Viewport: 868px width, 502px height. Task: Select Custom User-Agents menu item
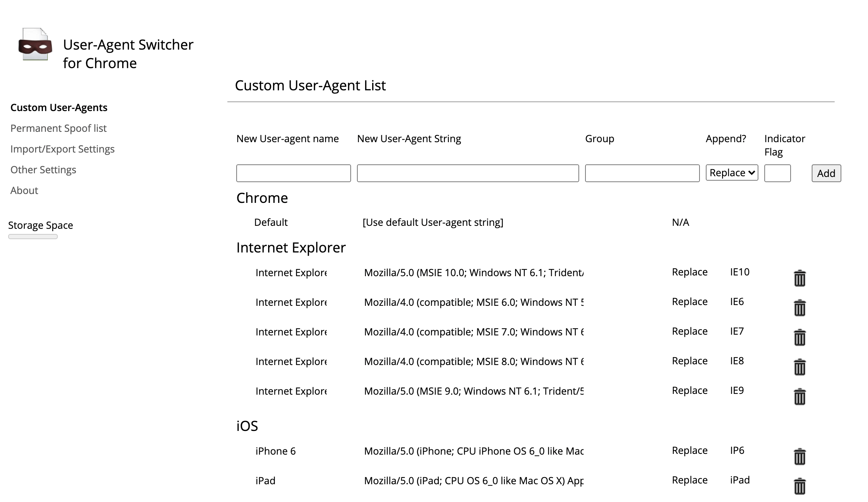(x=59, y=107)
